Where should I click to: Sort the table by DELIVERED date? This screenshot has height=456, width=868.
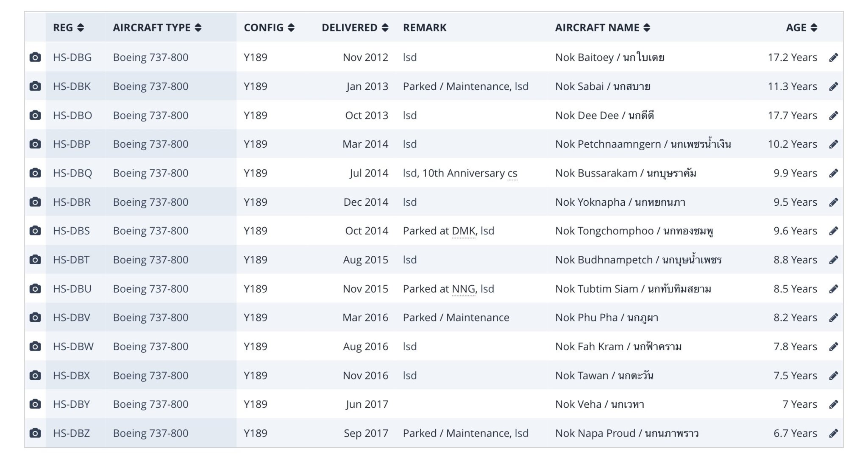(355, 28)
